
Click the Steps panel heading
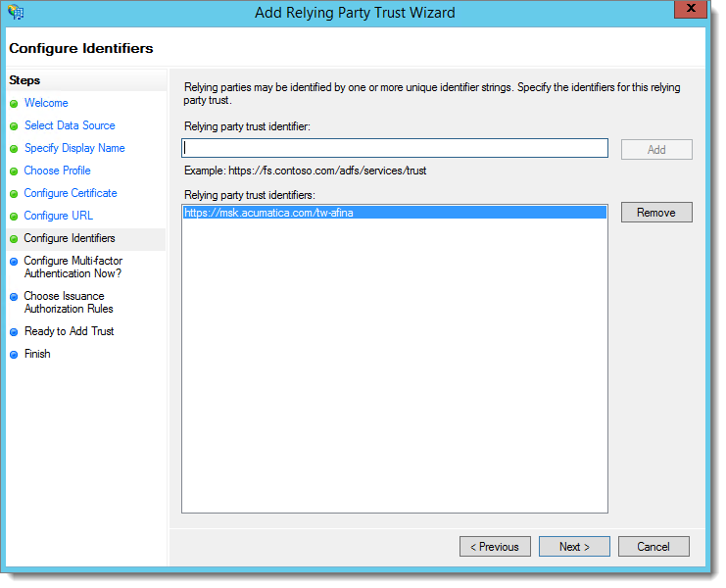pyautogui.click(x=24, y=80)
